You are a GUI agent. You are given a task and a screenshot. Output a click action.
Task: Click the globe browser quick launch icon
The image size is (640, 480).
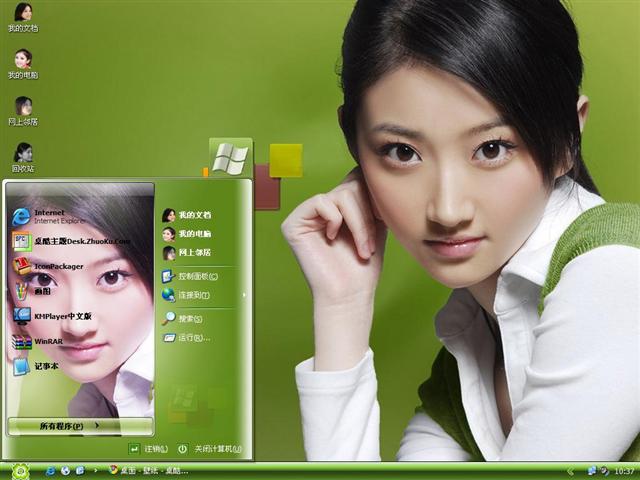[65, 471]
